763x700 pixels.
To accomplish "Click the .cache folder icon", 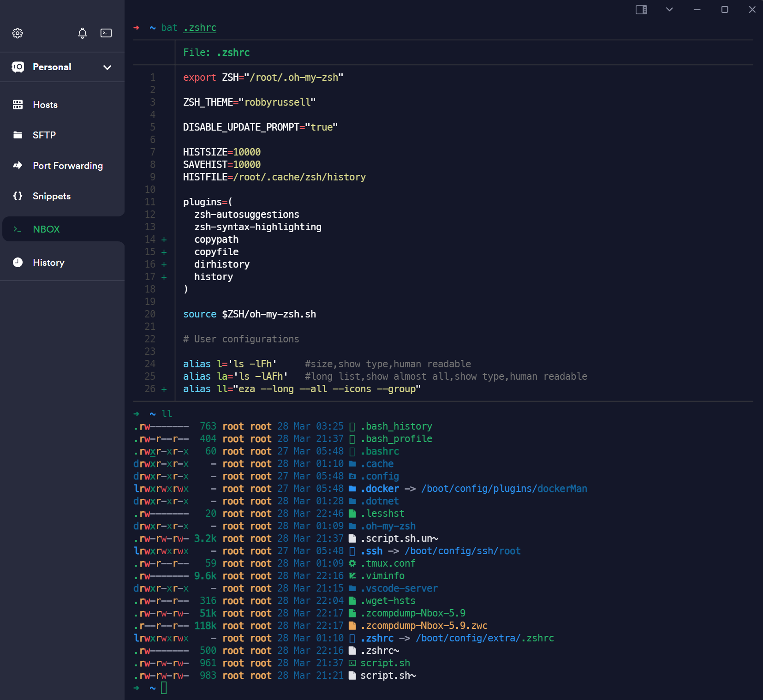I will pos(352,464).
